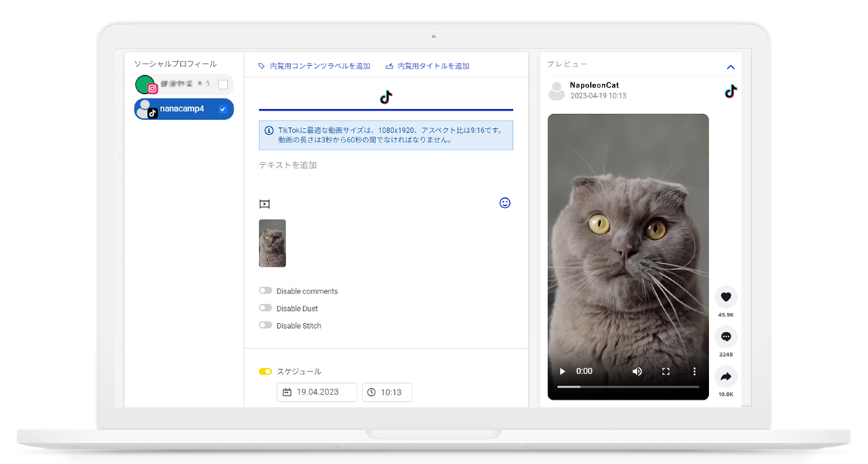The height and width of the screenshot is (464, 868).
Task: Click the ソーシャルプロフィール heading
Action: point(175,64)
